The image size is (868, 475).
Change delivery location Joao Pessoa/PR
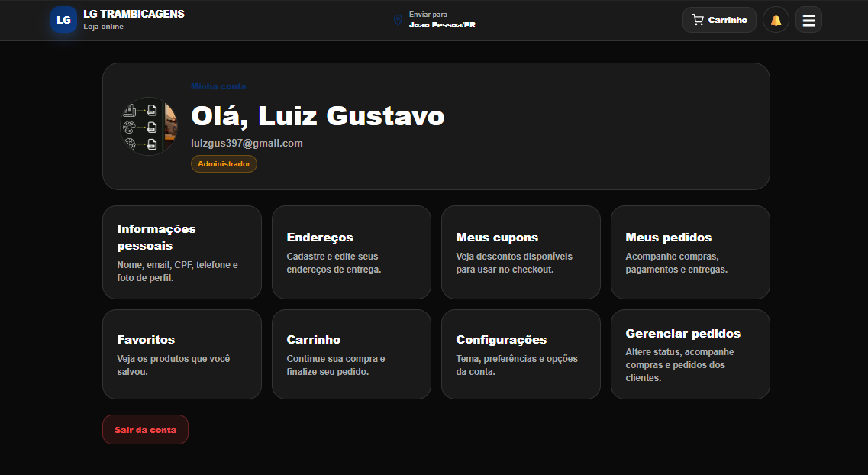click(x=442, y=25)
